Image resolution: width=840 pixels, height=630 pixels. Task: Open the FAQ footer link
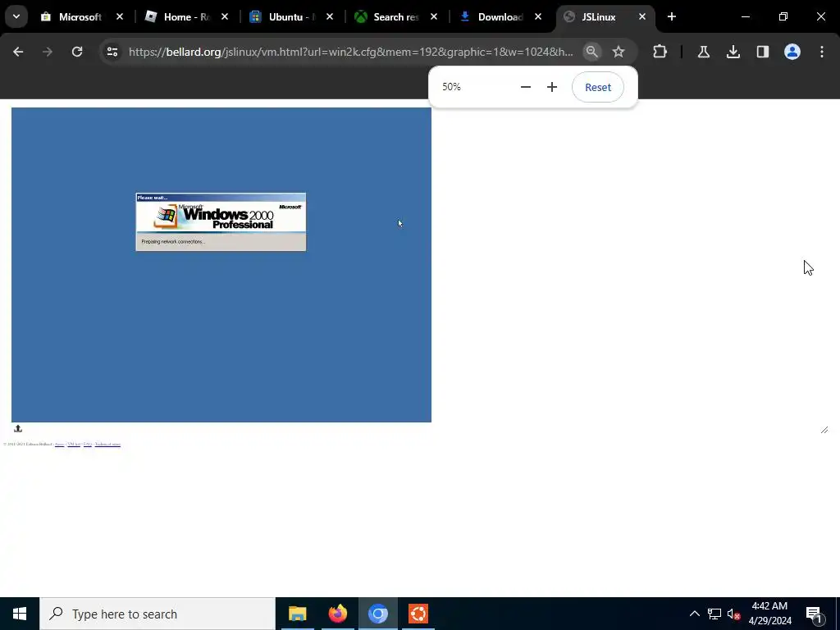tap(87, 444)
